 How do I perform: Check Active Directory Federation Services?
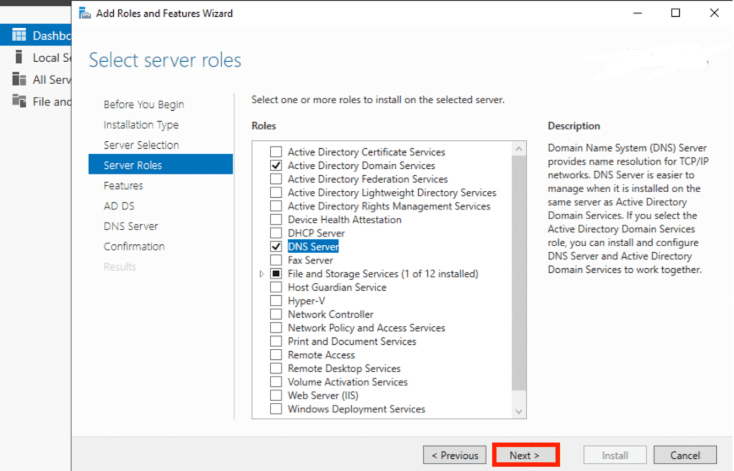click(276, 179)
